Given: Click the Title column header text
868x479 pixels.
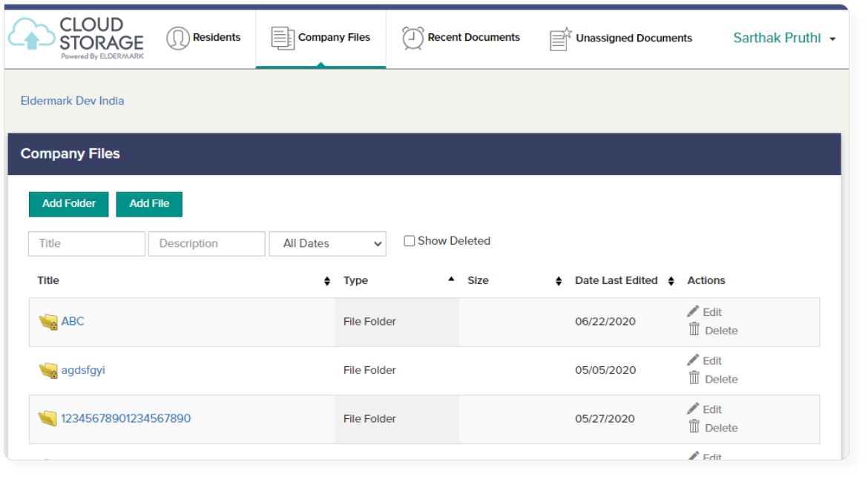Looking at the screenshot, I should click(x=48, y=280).
